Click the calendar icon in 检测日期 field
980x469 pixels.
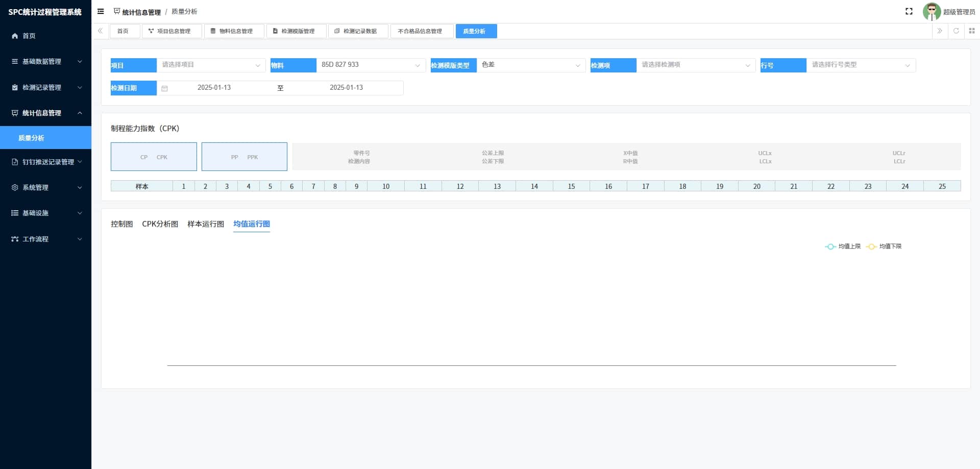click(x=164, y=88)
